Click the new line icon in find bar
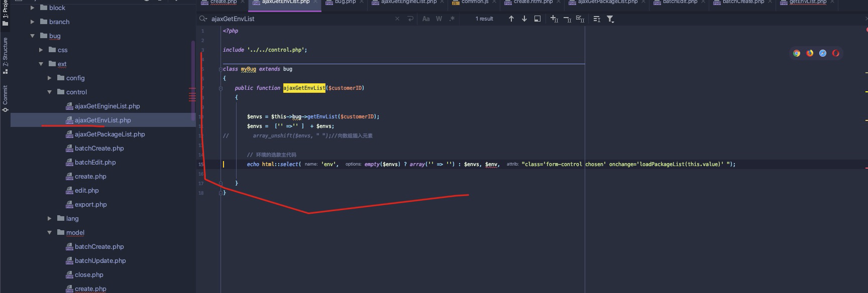The height and width of the screenshot is (293, 868). (410, 19)
